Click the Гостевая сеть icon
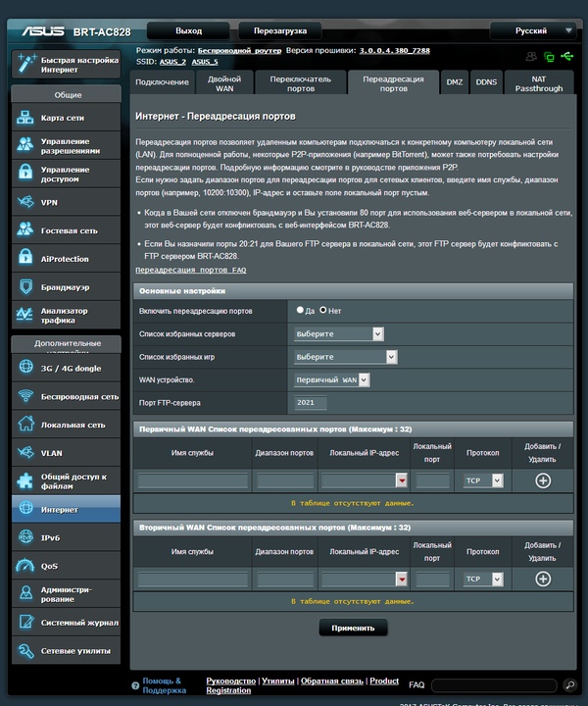Screen dimensions: 588x706 [x=25, y=229]
